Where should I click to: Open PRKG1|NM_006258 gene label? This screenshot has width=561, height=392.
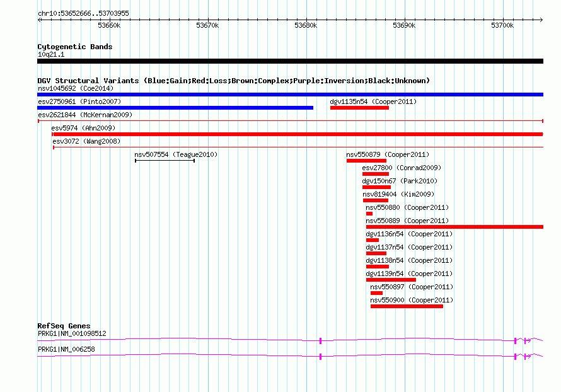[66, 349]
